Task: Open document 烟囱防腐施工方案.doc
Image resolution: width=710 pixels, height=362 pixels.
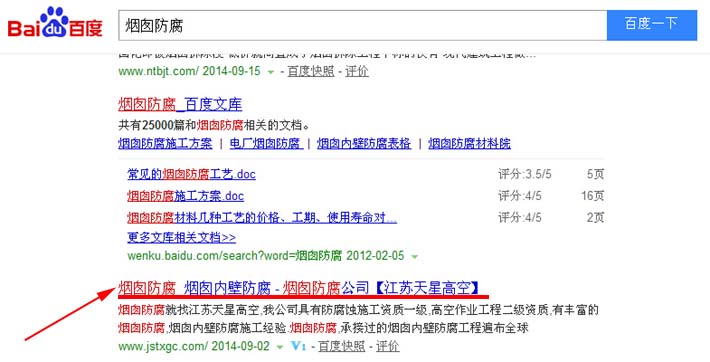Action: (x=186, y=196)
